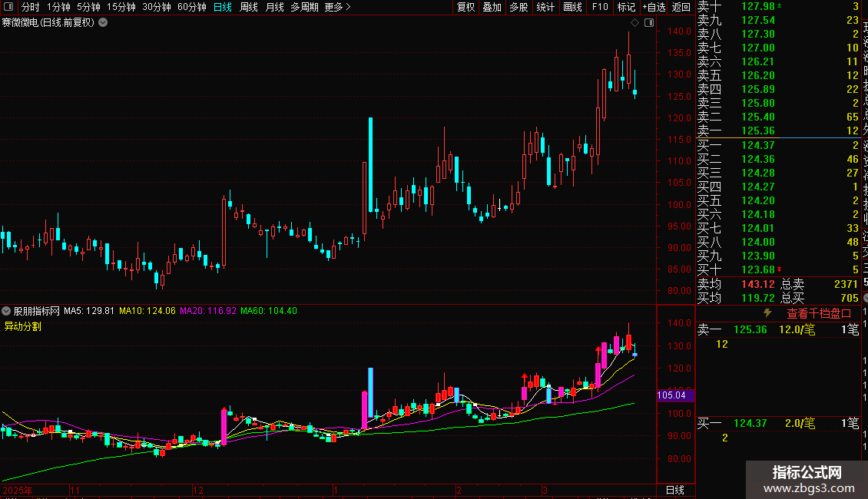Click the 返回 back button

tap(681, 7)
